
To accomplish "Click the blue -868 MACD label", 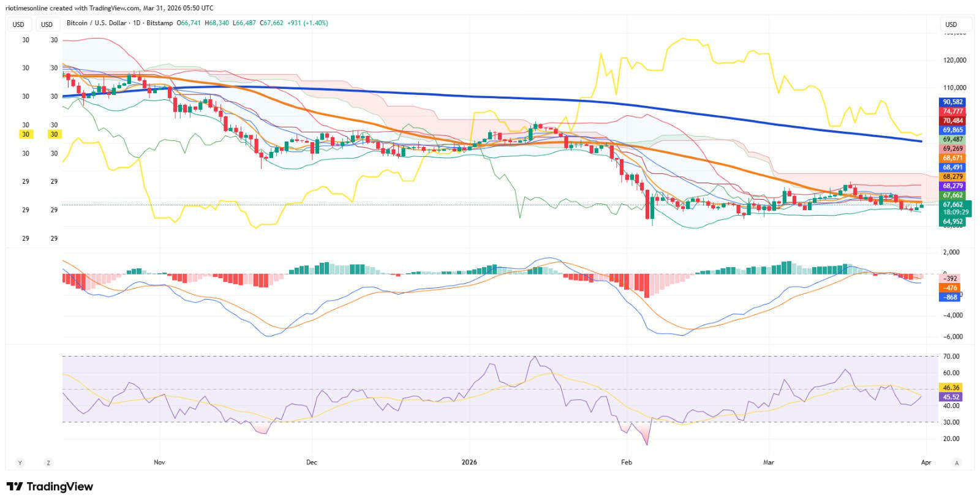I will (949, 297).
